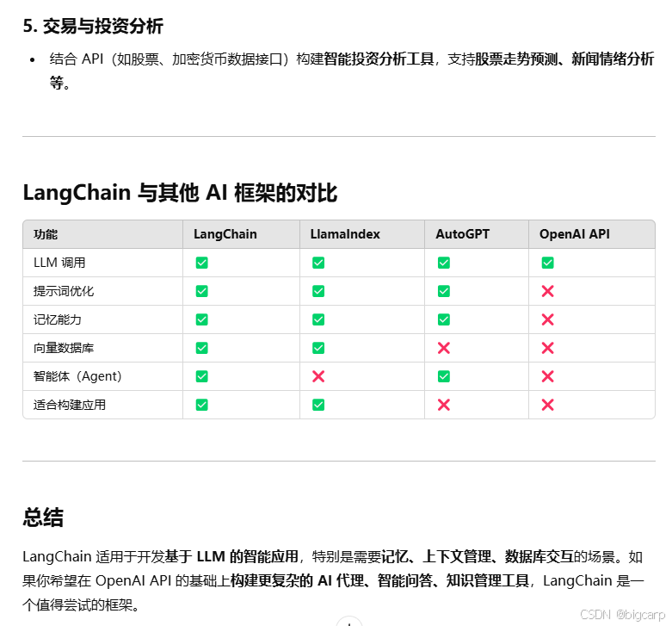Click the LlamaIndex checkmark in LLM 调用 row
672x626 pixels.
[x=318, y=263]
